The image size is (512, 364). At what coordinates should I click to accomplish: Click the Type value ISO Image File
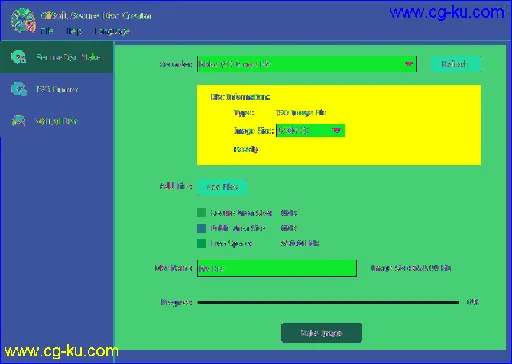(301, 113)
